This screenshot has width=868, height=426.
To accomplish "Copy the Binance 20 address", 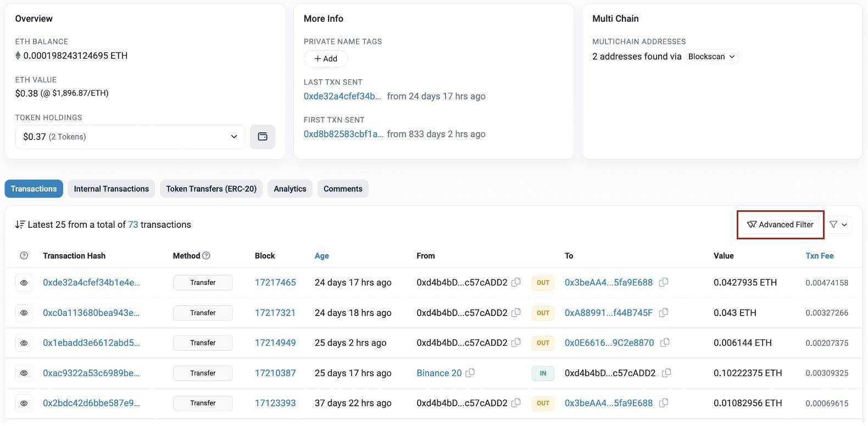I will [x=470, y=373].
